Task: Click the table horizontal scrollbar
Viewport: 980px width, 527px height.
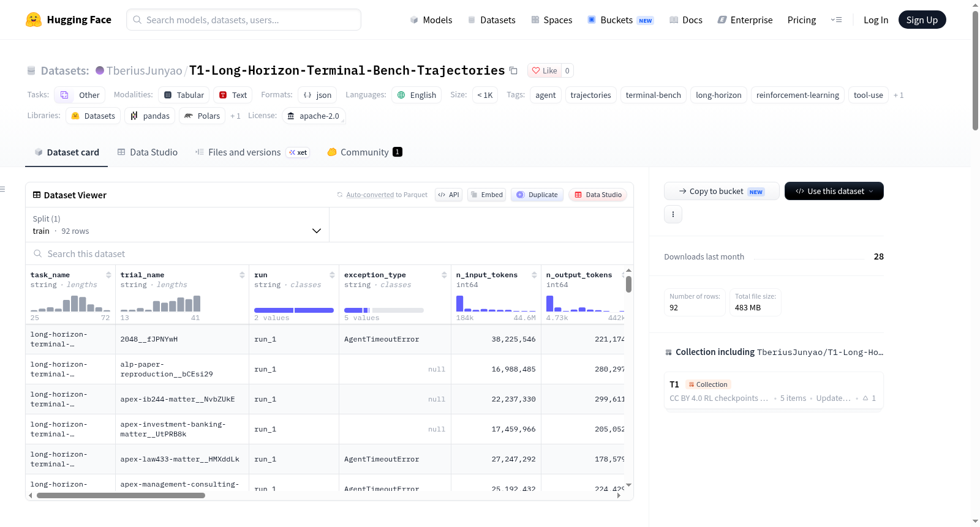Action: (x=121, y=496)
